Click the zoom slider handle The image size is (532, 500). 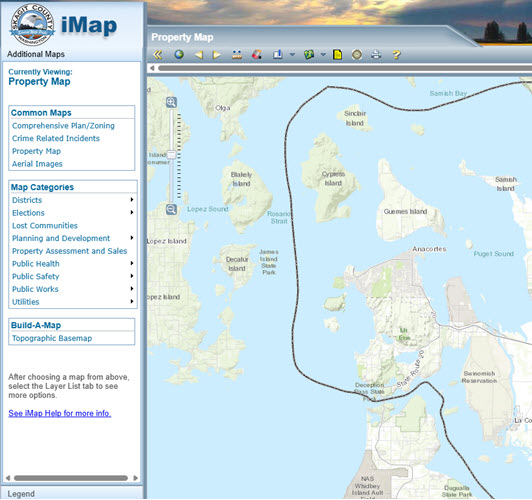[x=172, y=155]
